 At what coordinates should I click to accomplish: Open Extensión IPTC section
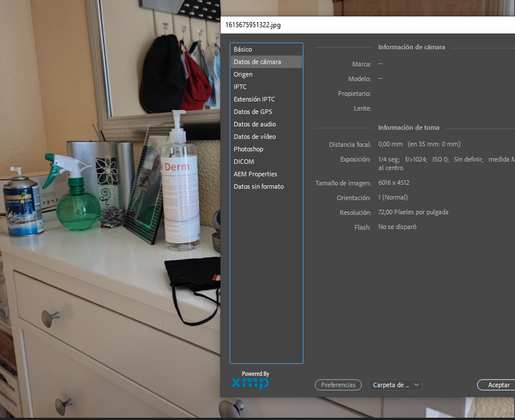[266, 99]
